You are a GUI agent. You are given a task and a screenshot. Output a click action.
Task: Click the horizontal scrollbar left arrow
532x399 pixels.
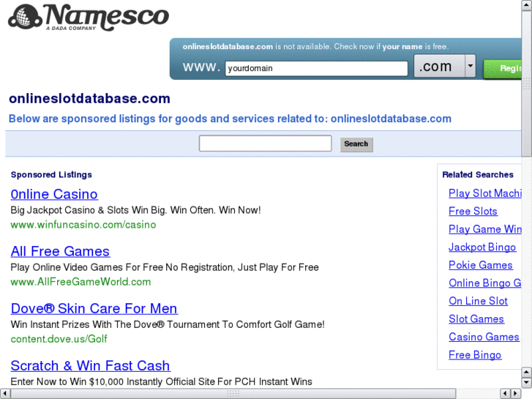(x=4, y=394)
